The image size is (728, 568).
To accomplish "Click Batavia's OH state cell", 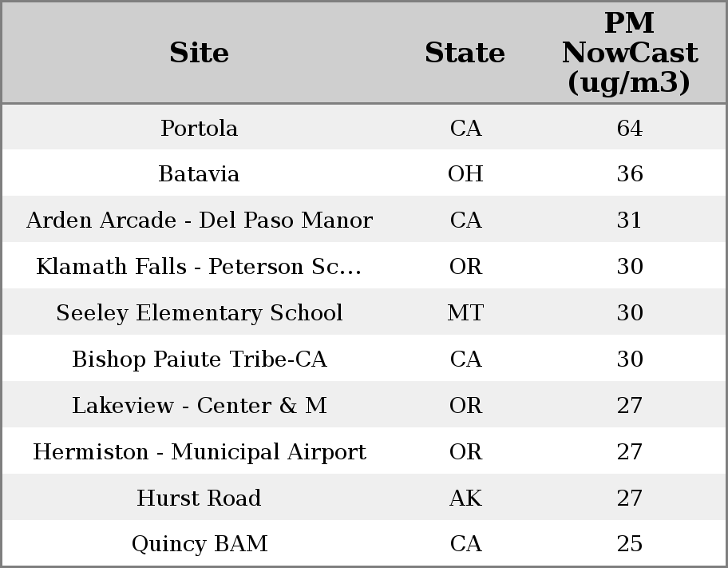I will (x=465, y=174).
